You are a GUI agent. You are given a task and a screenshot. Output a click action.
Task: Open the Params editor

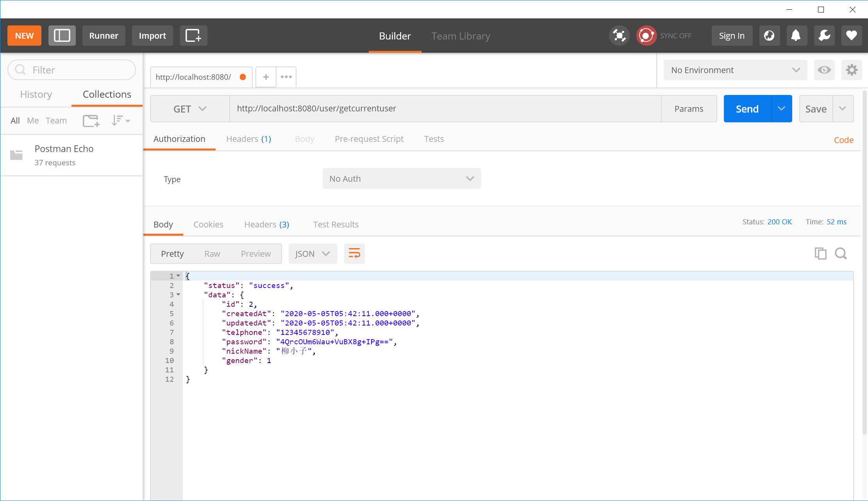[689, 109]
